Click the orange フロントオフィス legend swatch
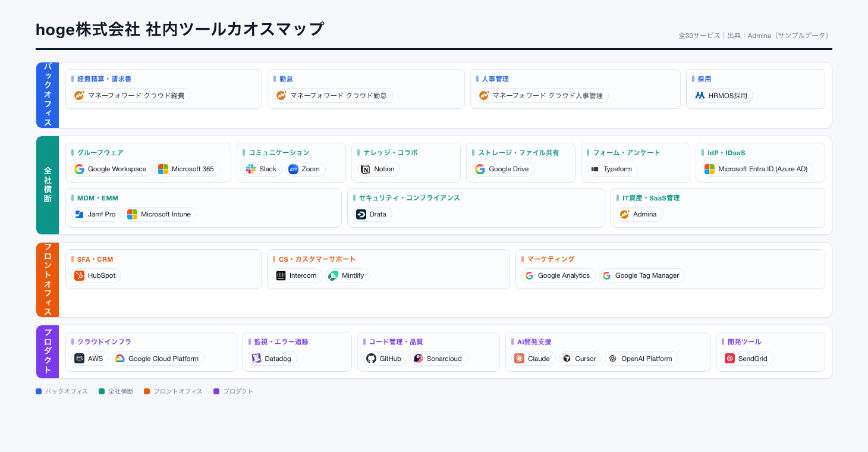868x452 pixels. pyautogui.click(x=147, y=391)
